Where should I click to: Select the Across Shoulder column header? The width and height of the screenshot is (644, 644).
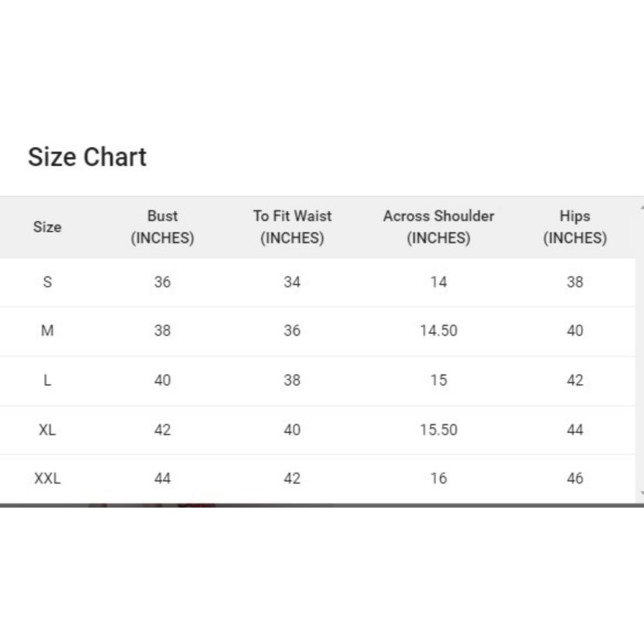point(438,227)
